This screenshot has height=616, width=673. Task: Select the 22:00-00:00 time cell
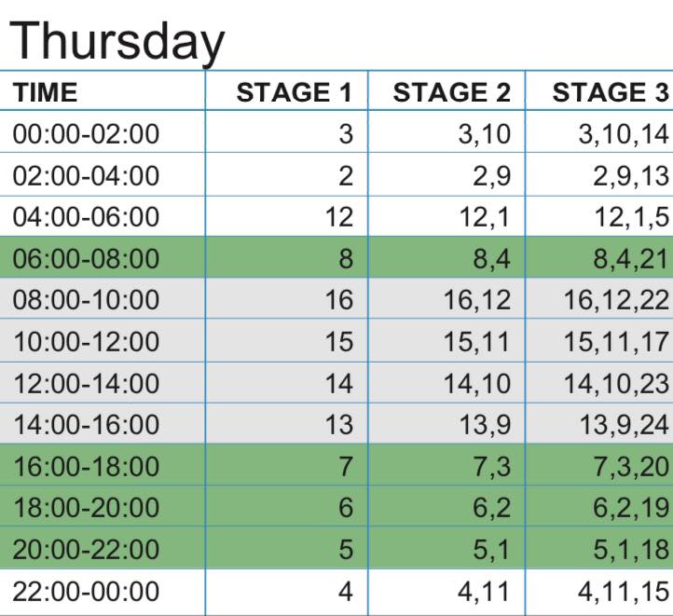coord(103,592)
